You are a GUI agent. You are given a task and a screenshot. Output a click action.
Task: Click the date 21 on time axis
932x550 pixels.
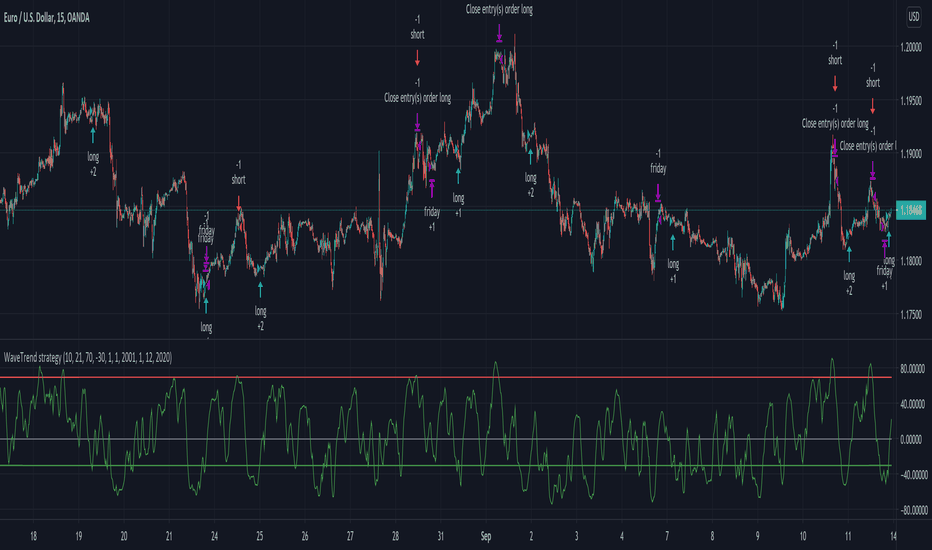pos(169,536)
